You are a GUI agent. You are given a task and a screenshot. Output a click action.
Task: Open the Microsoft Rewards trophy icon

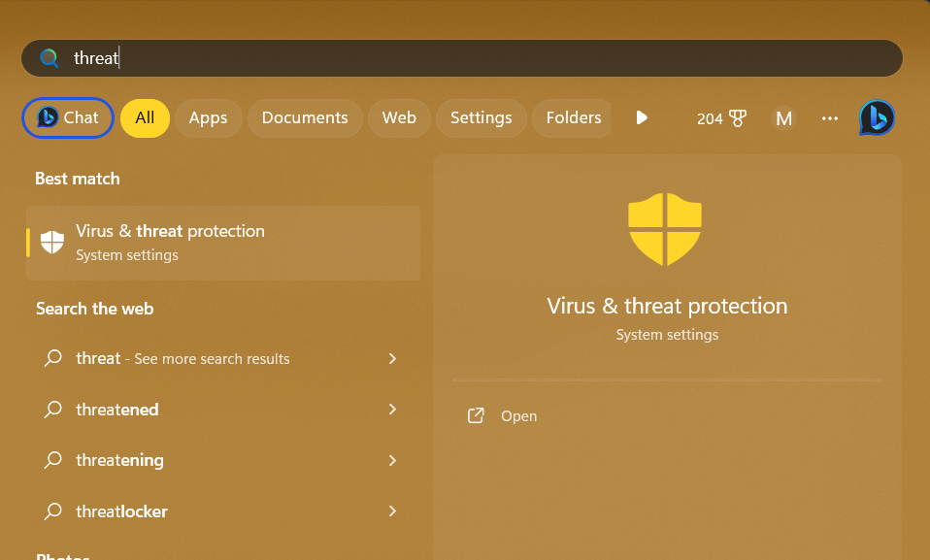pyautogui.click(x=738, y=118)
